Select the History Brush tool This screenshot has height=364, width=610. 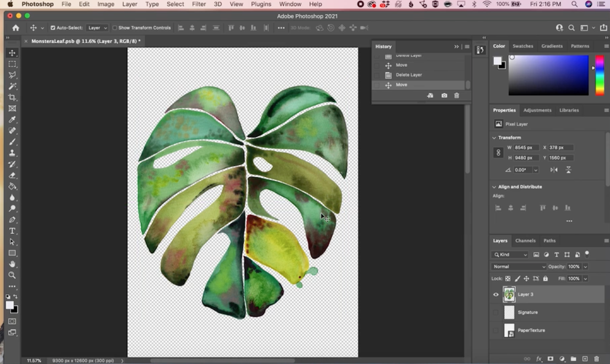coord(12,164)
